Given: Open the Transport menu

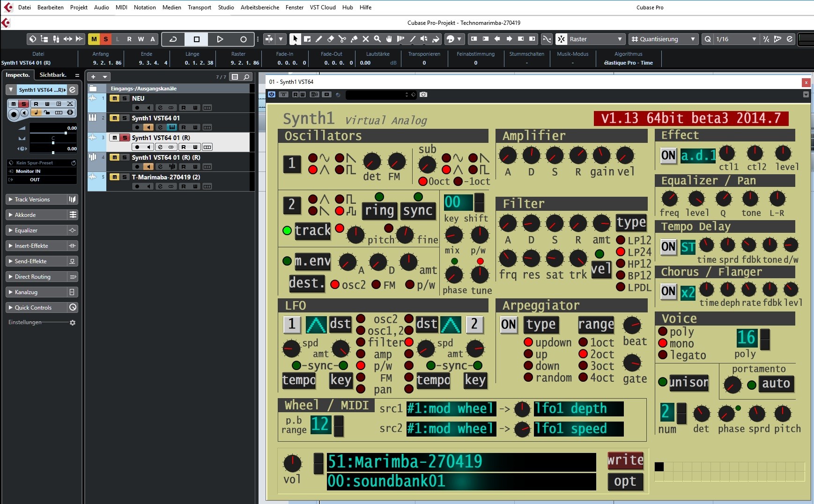Looking at the screenshot, I should [199, 7].
